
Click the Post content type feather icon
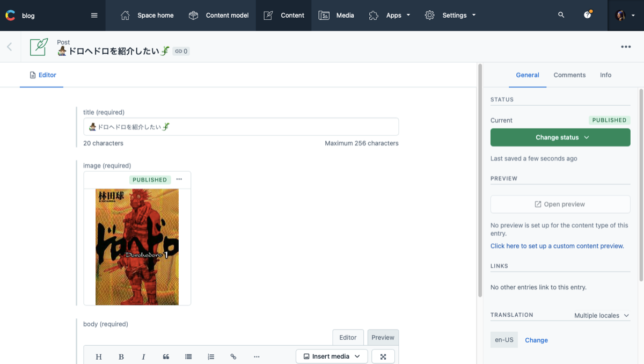click(x=39, y=47)
